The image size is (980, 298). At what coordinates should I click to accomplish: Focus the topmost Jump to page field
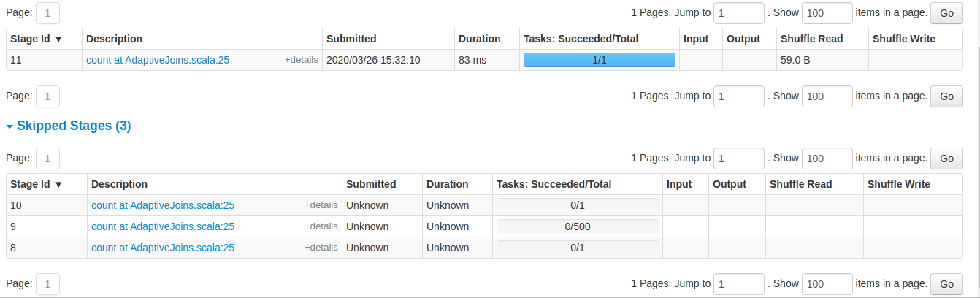[738, 13]
